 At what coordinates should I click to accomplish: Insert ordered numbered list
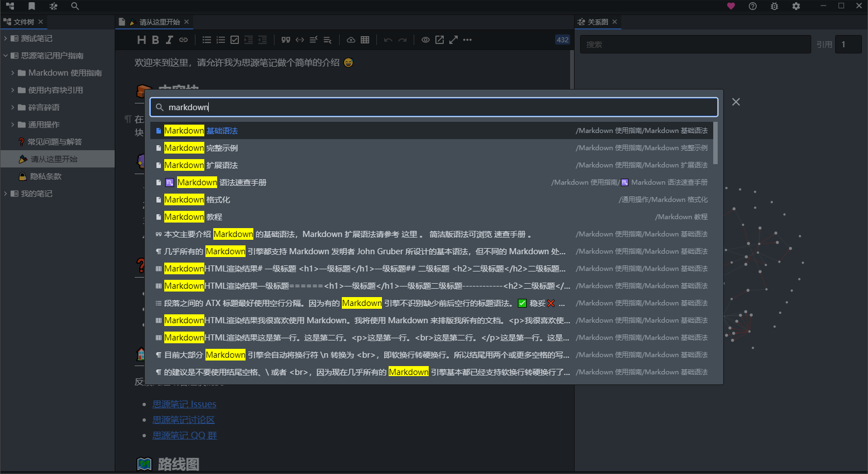[x=220, y=39]
